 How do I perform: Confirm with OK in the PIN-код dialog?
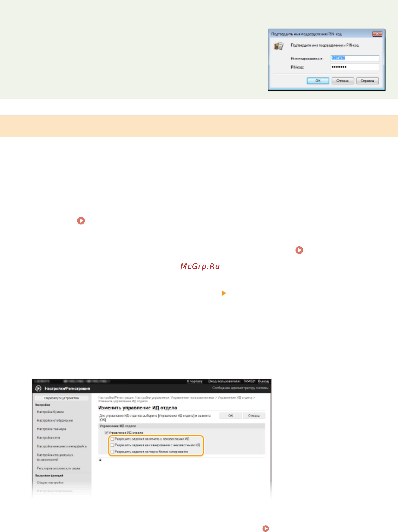coord(318,81)
